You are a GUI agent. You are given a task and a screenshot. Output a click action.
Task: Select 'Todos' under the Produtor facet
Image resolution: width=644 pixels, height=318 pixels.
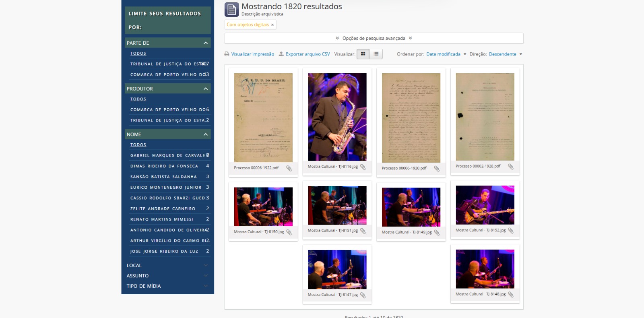pos(138,99)
